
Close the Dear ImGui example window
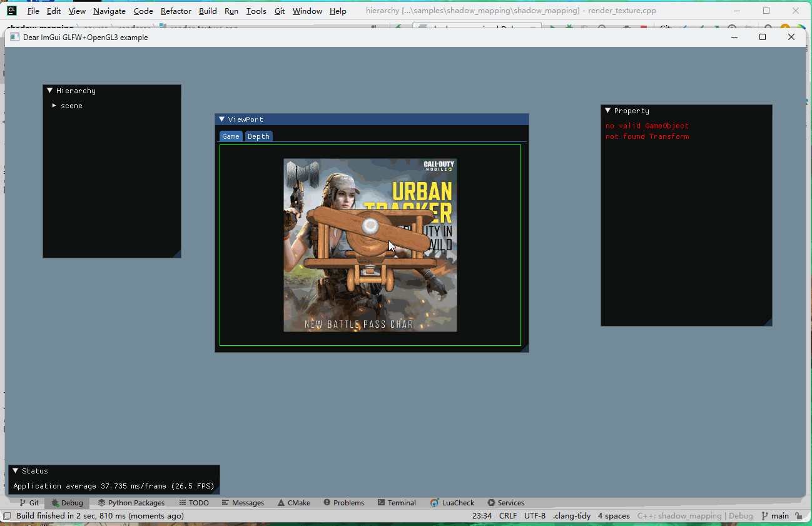pos(791,37)
